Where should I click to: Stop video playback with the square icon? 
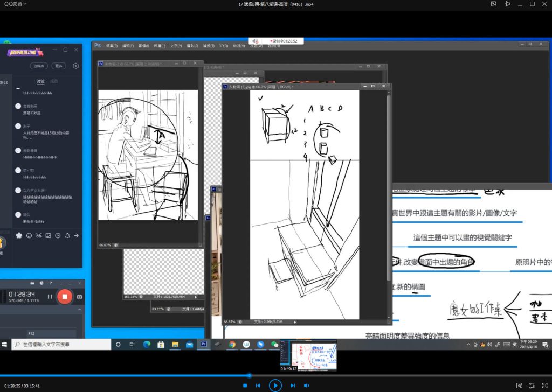(x=245, y=386)
